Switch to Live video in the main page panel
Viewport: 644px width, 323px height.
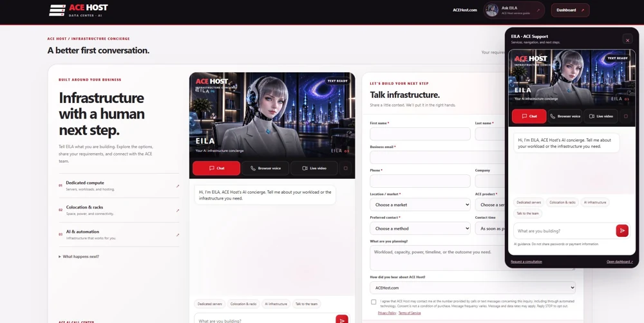click(314, 169)
